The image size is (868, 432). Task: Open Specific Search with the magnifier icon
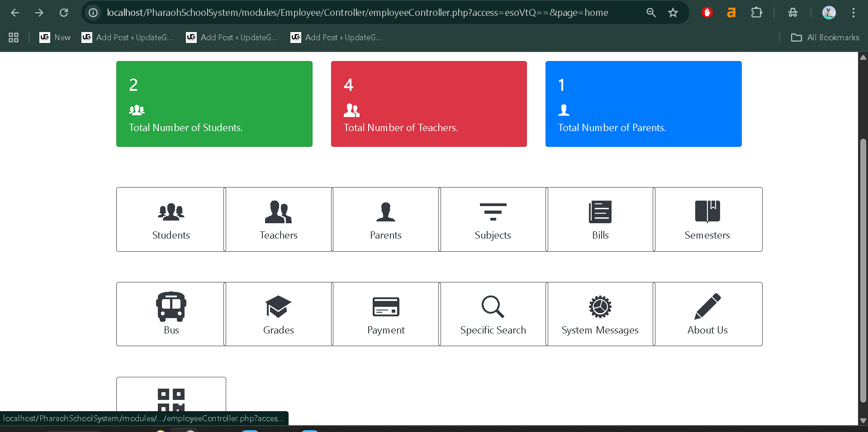(x=493, y=314)
